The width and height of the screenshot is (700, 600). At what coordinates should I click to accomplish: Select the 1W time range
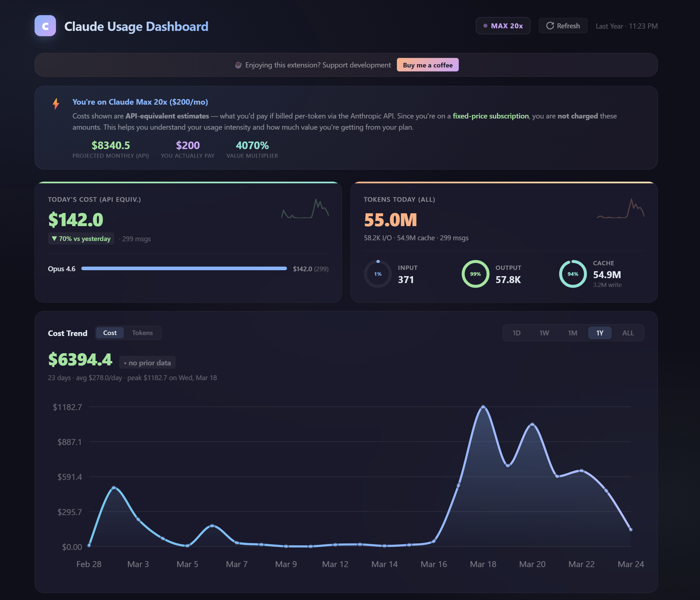[x=544, y=333]
